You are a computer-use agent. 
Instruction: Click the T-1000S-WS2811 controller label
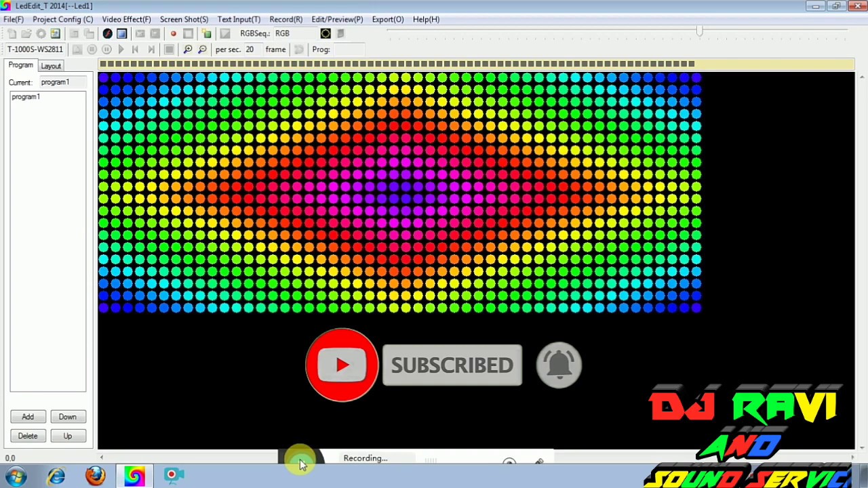tap(35, 49)
